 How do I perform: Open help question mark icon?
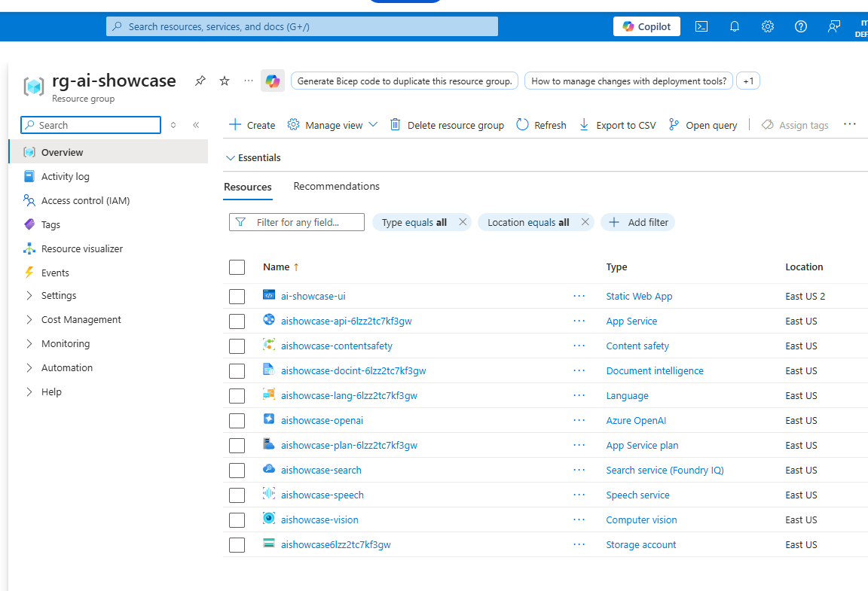[x=800, y=26]
